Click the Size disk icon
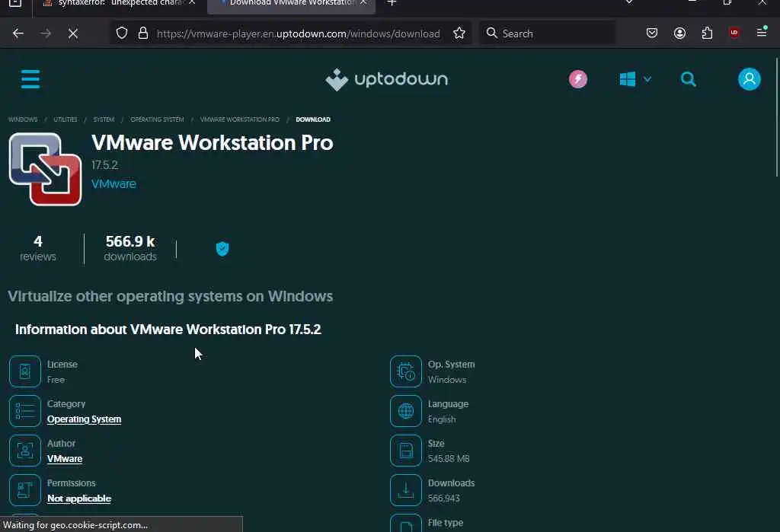This screenshot has width=780, height=532. point(406,451)
